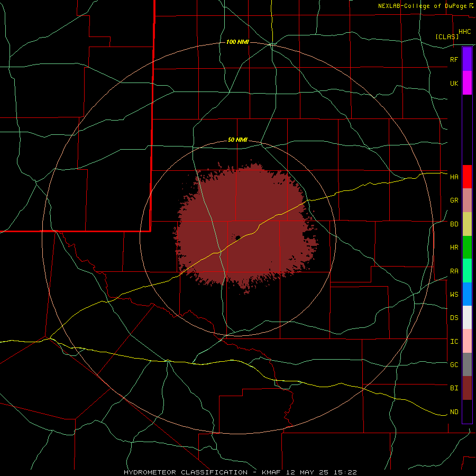Select the BD yellow legend swatch
476x476 pixels.
pos(467,224)
